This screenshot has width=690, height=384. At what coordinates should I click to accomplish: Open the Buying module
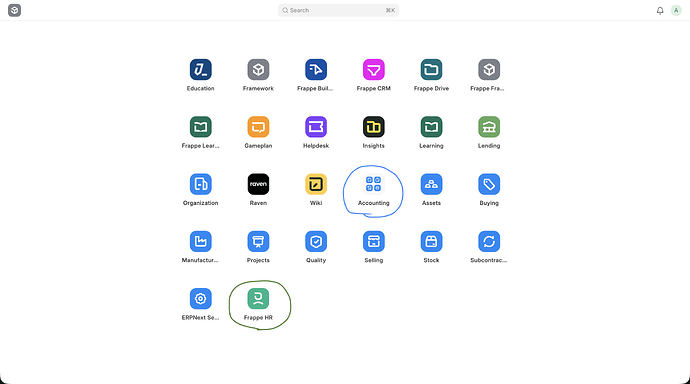coord(489,184)
